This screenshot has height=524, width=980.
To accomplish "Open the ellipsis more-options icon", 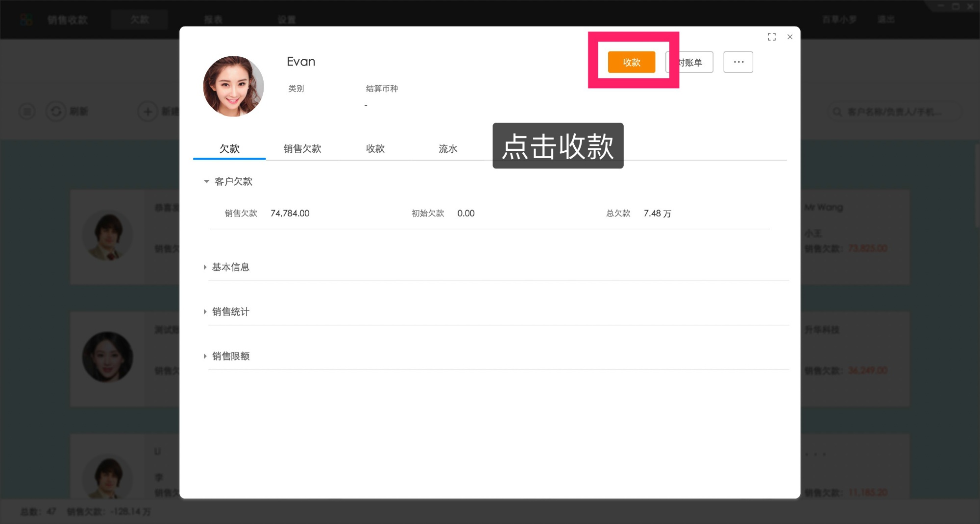I will pyautogui.click(x=738, y=62).
